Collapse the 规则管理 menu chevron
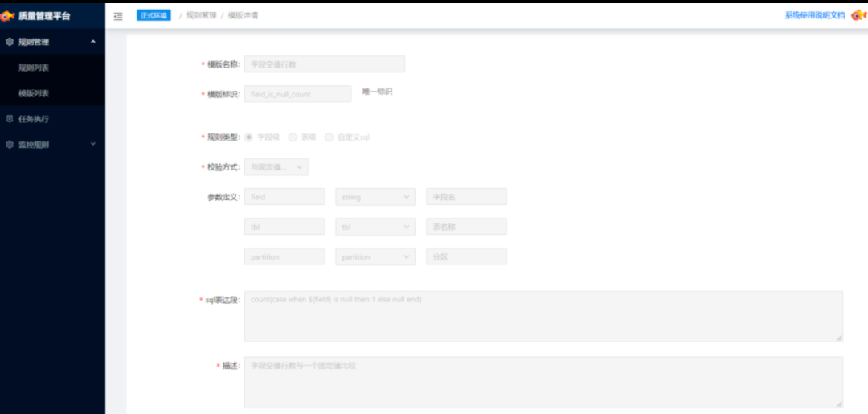The image size is (868, 414). 93,42
